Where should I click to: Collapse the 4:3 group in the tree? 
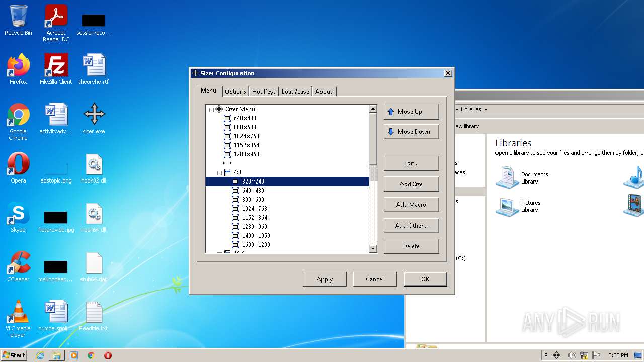219,172
